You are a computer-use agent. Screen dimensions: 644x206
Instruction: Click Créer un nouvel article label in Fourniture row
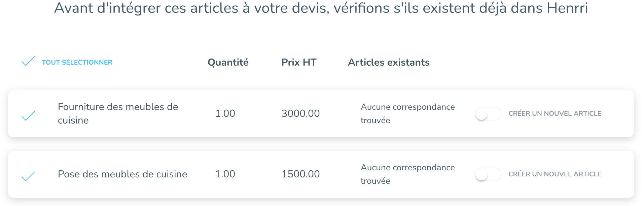point(555,114)
